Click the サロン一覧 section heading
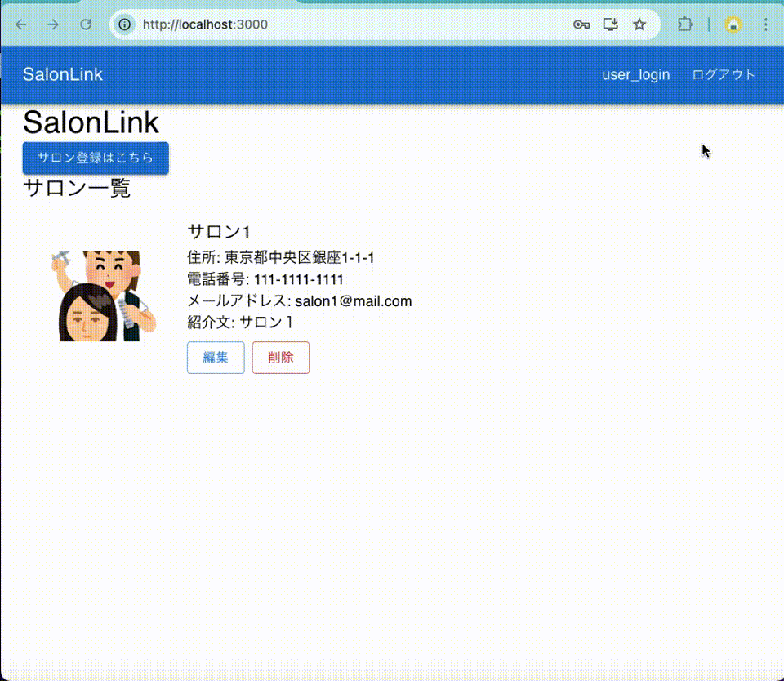784x681 pixels. pyautogui.click(x=77, y=189)
